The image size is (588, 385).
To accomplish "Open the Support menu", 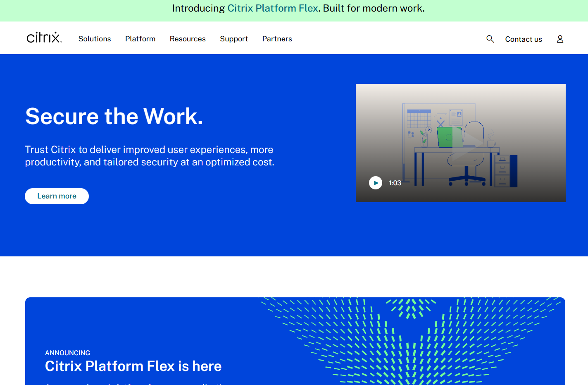I will (234, 39).
